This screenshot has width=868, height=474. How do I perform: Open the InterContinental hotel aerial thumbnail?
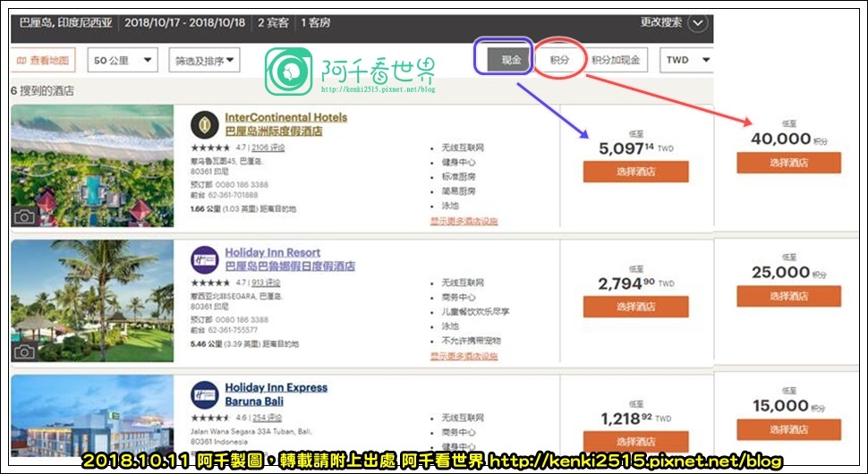click(92, 166)
